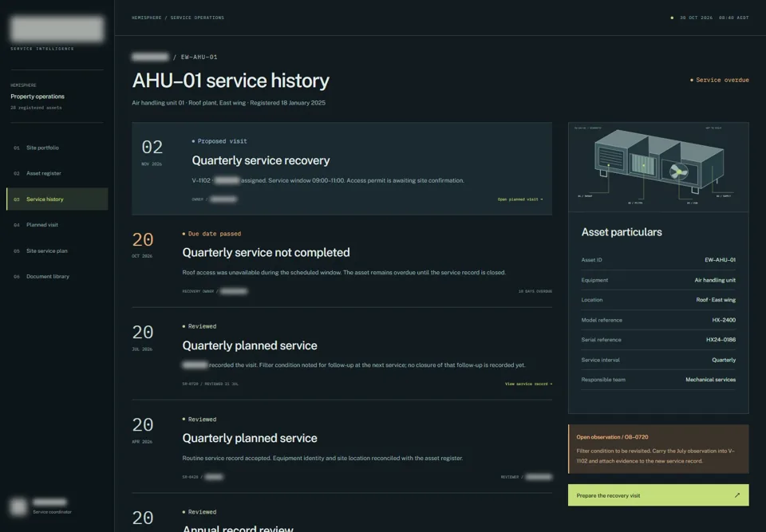Follow the View service record link
Screen dimensions: 766x532
[528, 384]
